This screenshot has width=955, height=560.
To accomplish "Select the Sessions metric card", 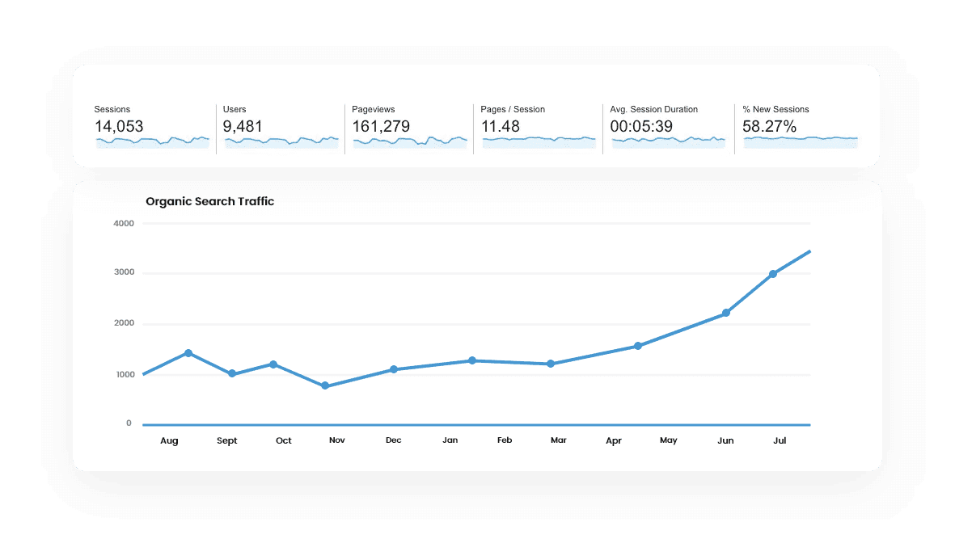I will tap(153, 125).
